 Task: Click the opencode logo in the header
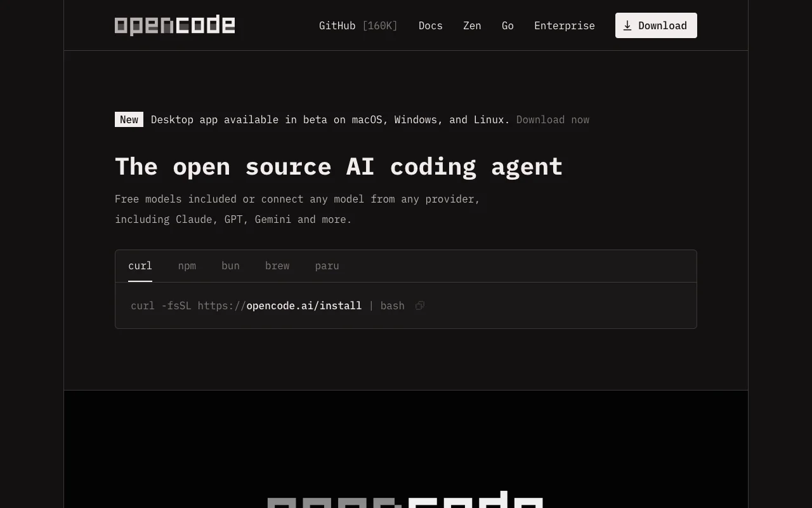point(174,25)
